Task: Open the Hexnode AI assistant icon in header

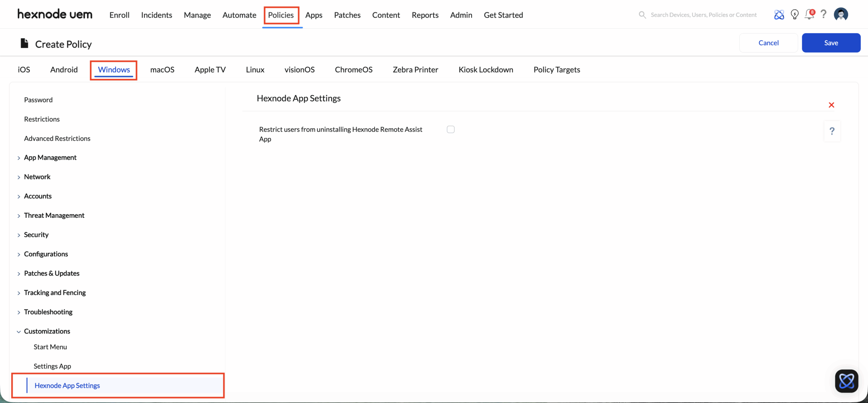Action: 779,15
